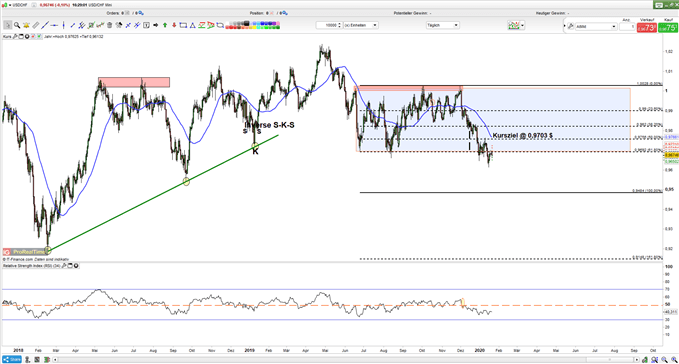Remove the RSI indicator panel
Screen dimensions: 679x364
(76, 266)
